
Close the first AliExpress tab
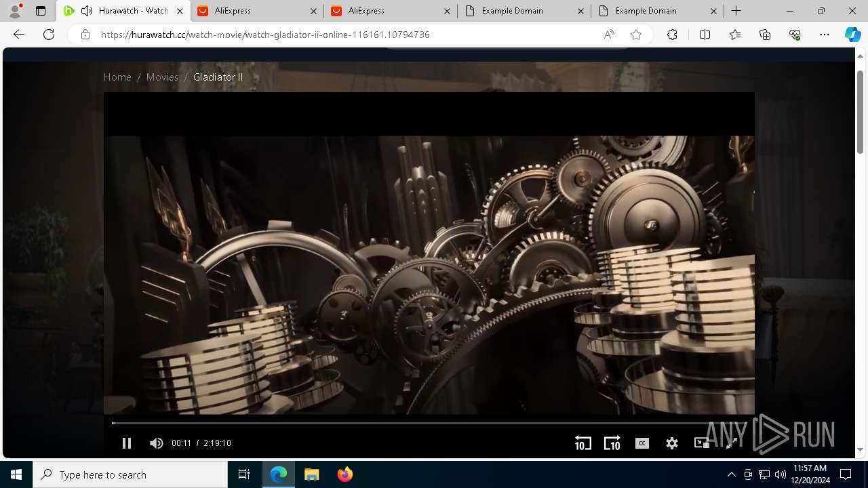click(x=313, y=11)
